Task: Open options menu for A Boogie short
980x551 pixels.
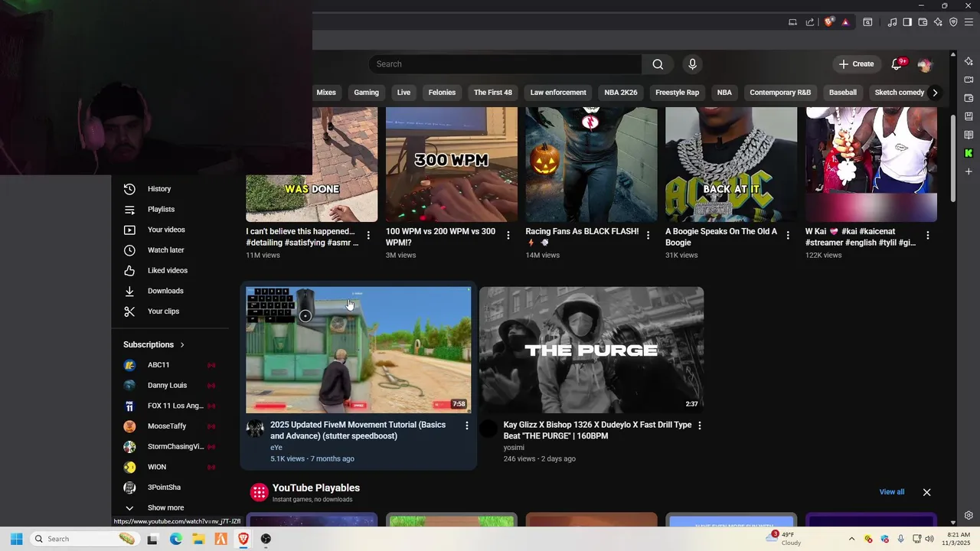Action: (788, 236)
